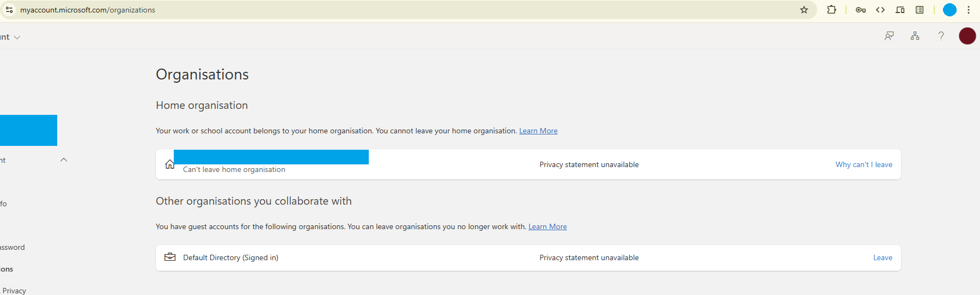This screenshot has width=980, height=295.
Task: Collapse the sidebar section chevron
Action: point(64,159)
